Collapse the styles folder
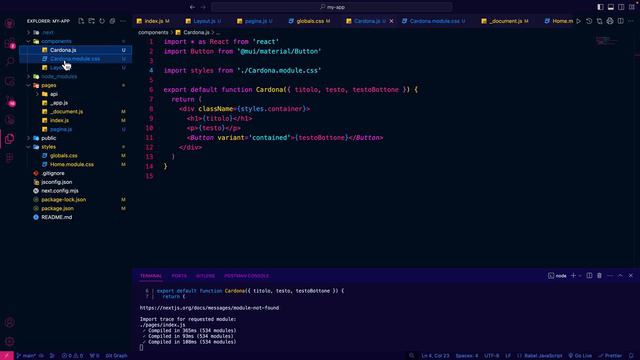 click(28, 147)
